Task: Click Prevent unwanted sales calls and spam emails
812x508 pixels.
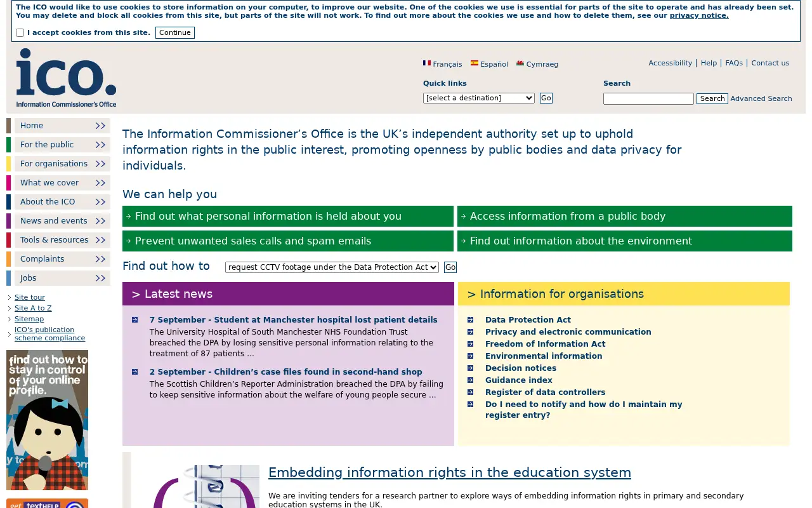Action: (288, 241)
